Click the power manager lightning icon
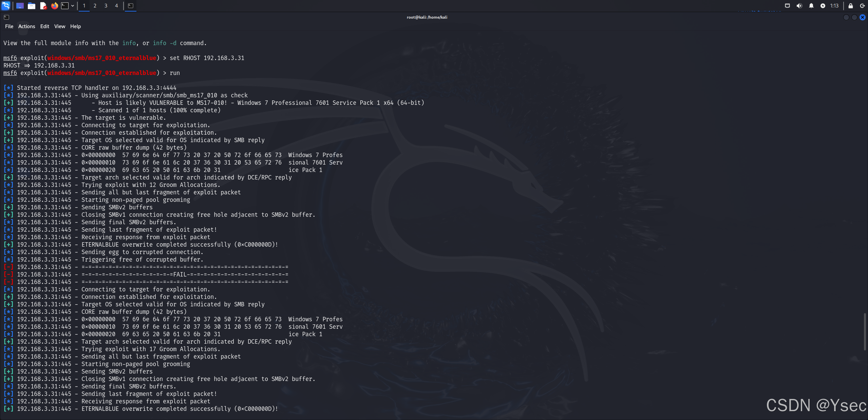Viewport: 868px width, 420px height. pos(823,6)
